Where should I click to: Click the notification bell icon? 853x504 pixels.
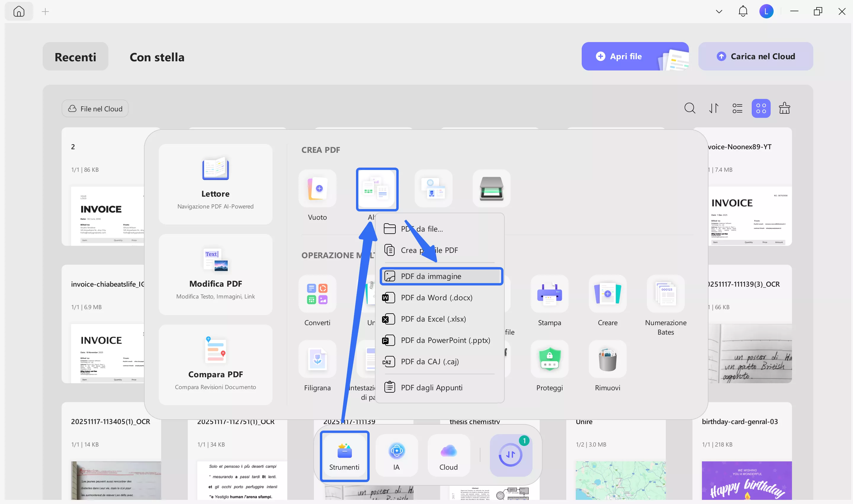(x=743, y=12)
